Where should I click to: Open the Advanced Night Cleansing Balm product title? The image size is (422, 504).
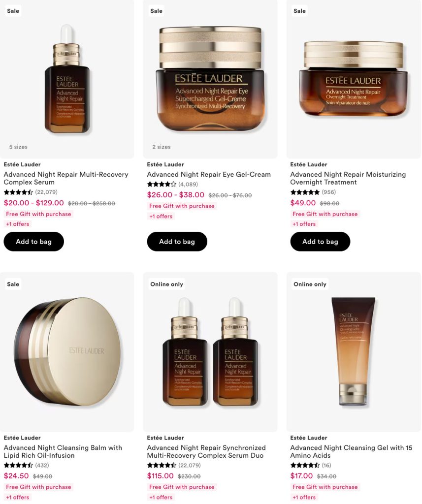[63, 451]
